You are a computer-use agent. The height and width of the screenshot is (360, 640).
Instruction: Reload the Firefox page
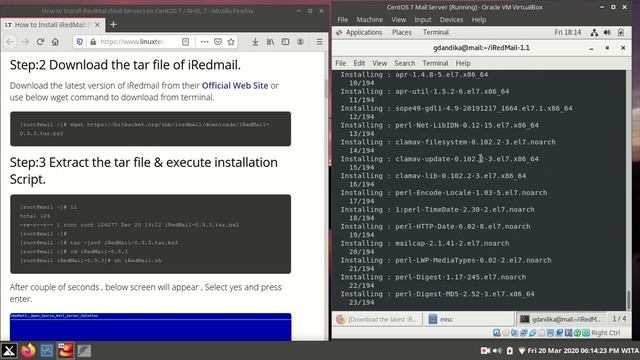[x=40, y=42]
